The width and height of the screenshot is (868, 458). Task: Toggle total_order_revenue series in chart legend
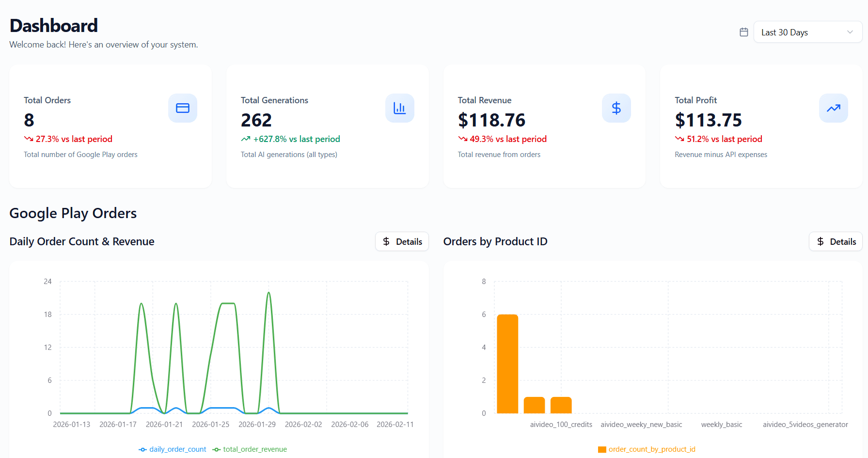point(250,449)
